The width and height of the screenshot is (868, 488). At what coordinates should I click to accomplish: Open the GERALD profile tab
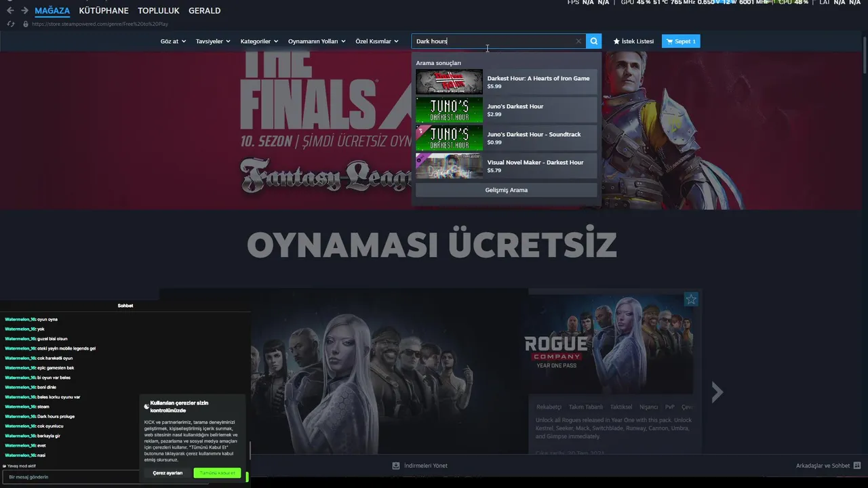pyautogui.click(x=205, y=10)
